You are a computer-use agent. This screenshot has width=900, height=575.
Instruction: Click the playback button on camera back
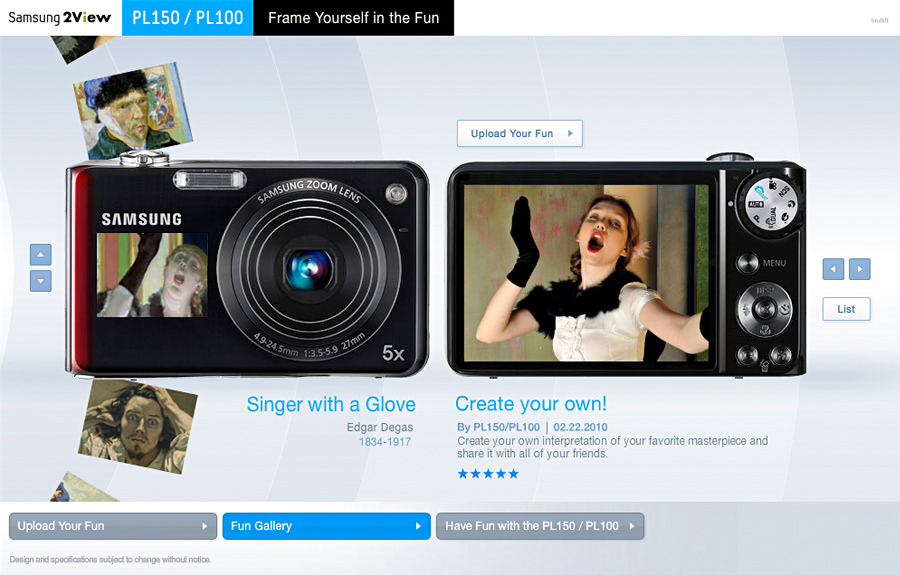(x=747, y=356)
